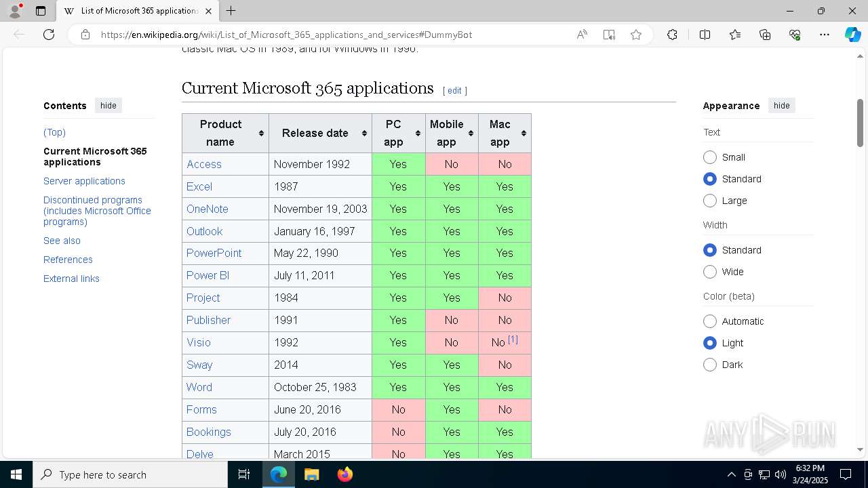
Task: Go to External links section
Action: (x=71, y=279)
